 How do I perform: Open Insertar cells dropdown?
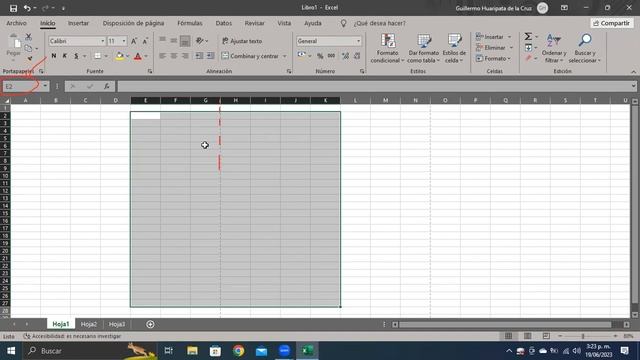493,37
